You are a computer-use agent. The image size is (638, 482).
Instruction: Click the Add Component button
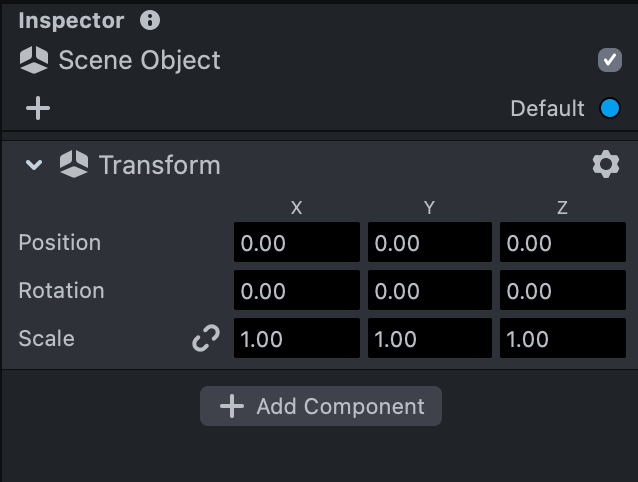(321, 406)
